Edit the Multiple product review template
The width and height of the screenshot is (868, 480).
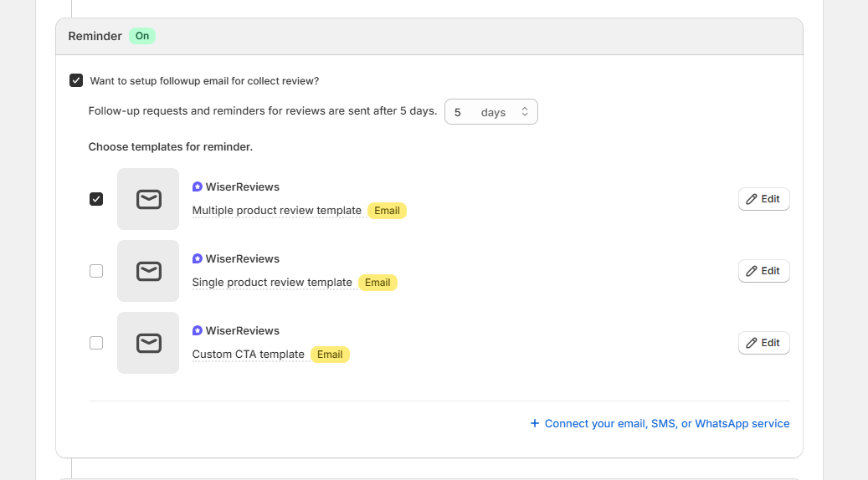click(x=763, y=199)
